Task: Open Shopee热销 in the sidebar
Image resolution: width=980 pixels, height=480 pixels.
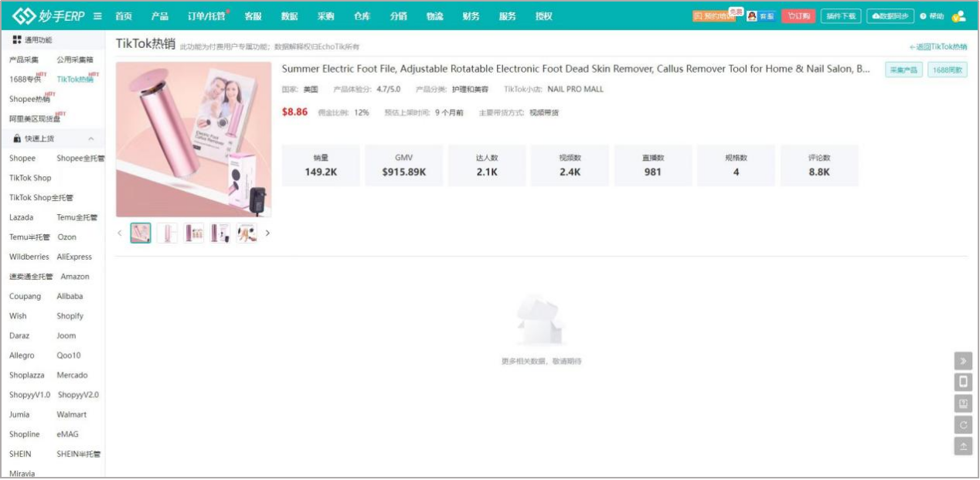Action: tap(30, 99)
